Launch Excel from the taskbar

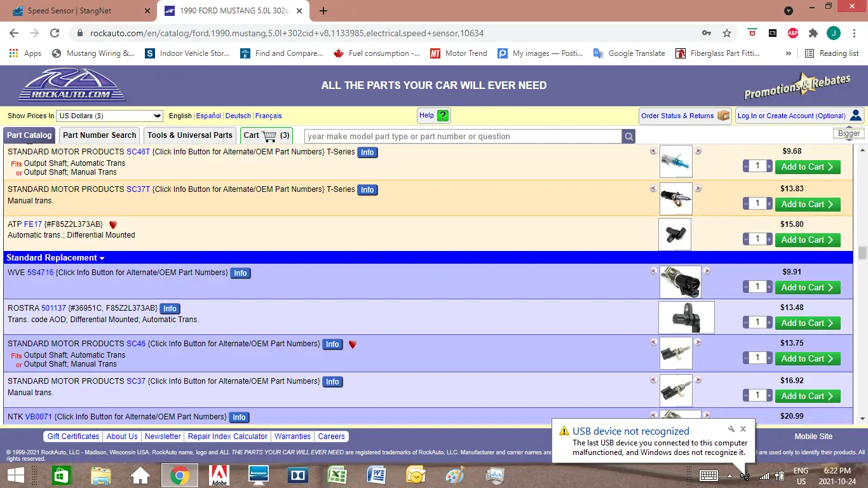click(336, 475)
